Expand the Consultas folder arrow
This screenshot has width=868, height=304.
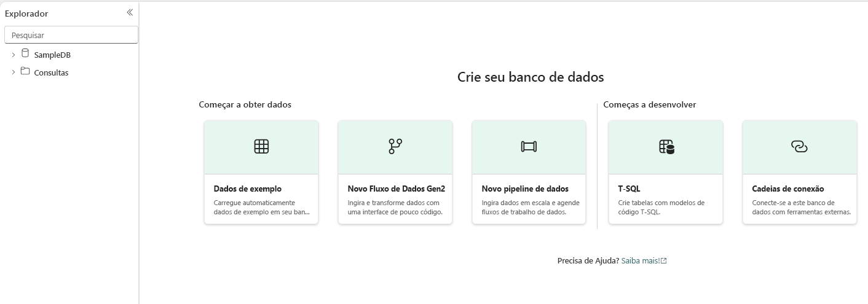pos(14,73)
